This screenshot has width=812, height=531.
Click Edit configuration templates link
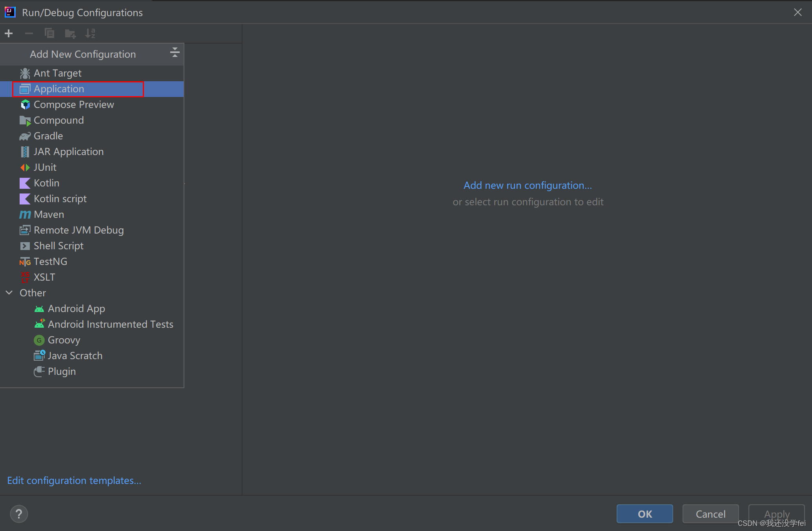click(74, 480)
